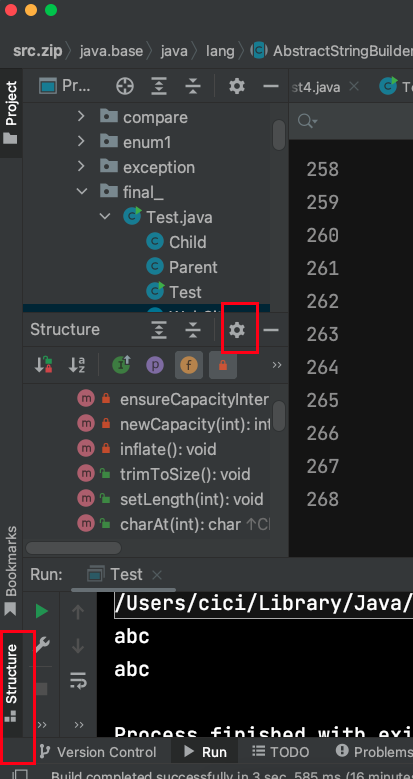
Task: Click the wrench icon in Run panel
Action: (42, 644)
